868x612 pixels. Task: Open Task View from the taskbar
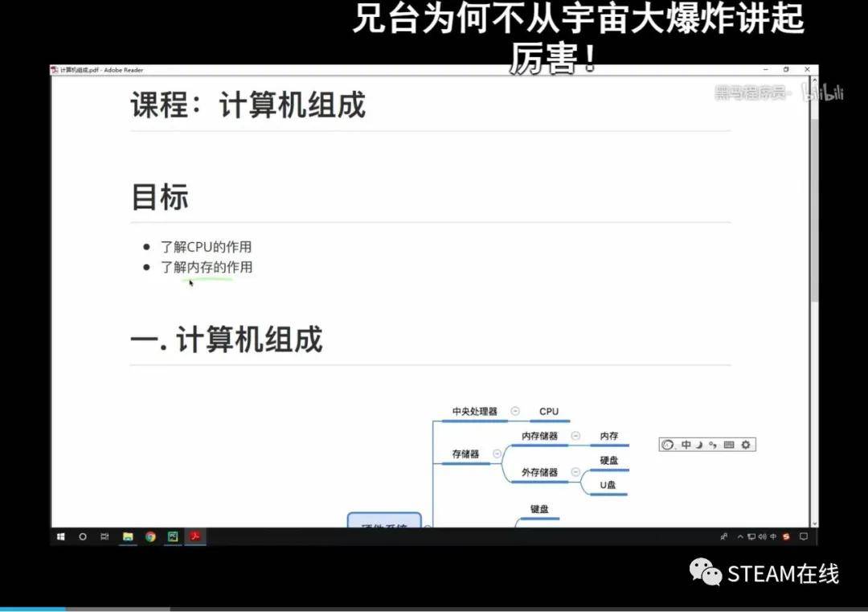pos(104,536)
